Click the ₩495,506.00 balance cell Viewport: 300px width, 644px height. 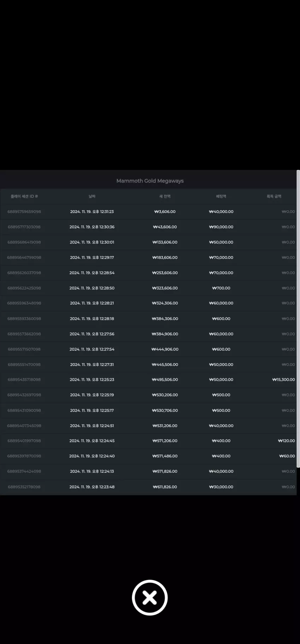[165, 380]
